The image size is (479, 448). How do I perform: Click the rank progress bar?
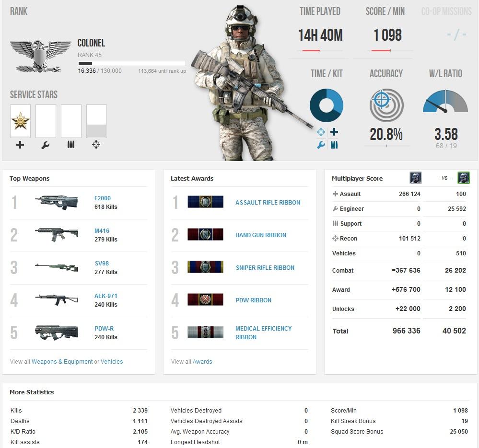tap(132, 63)
